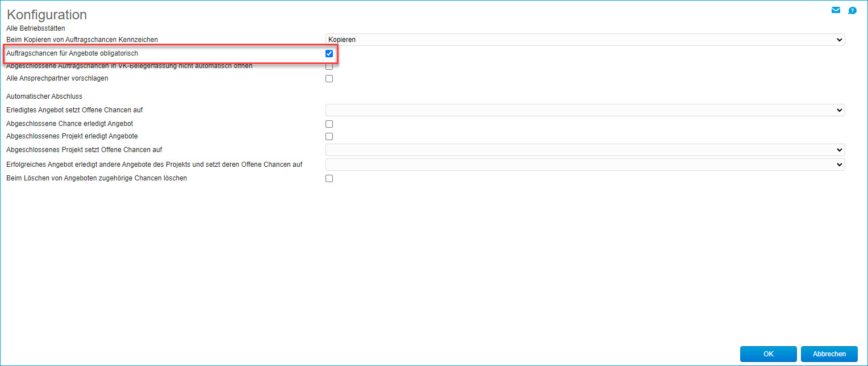Image resolution: width=868 pixels, height=366 pixels.
Task: Open the 'Kopieren' dropdown list
Action: (x=585, y=40)
